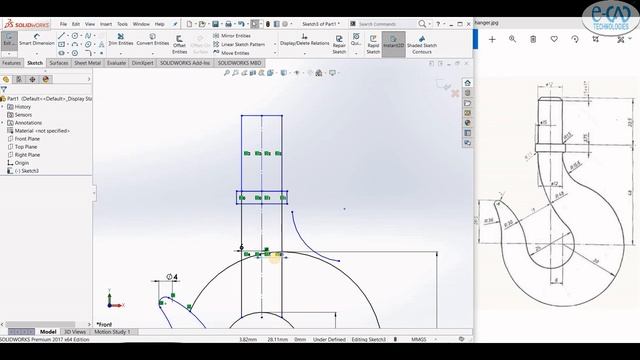Open the Tools menu
640x360 pixels.
click(122, 24)
